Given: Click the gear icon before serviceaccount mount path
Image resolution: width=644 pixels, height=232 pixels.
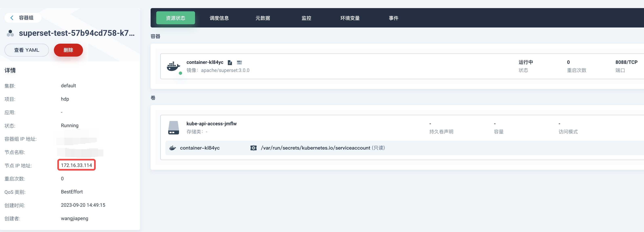Looking at the screenshot, I should coord(253,148).
